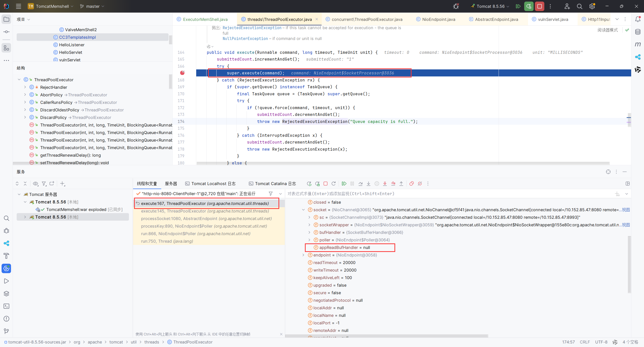Viewport: 644px width, 347px height.
Task: Open Tomcat 8.5.56 run configuration dropdown
Action: point(490,6)
